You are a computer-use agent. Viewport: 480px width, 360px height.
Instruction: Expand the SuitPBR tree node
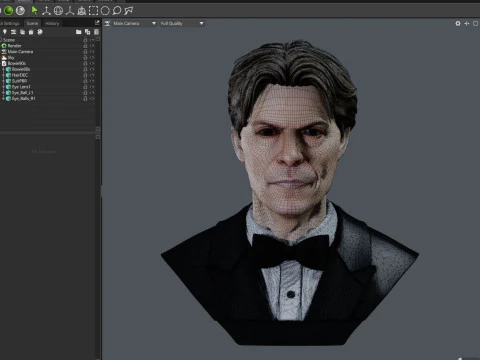click(3, 81)
